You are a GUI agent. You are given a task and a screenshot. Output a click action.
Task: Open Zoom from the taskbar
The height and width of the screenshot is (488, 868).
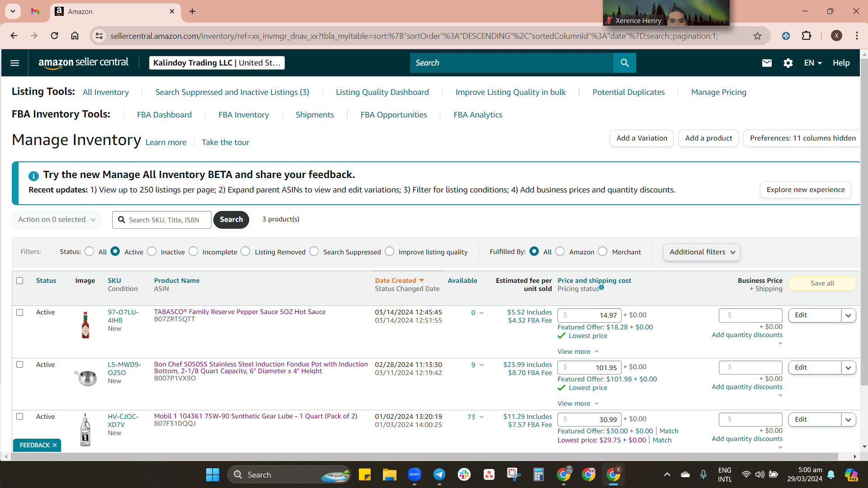(x=414, y=474)
